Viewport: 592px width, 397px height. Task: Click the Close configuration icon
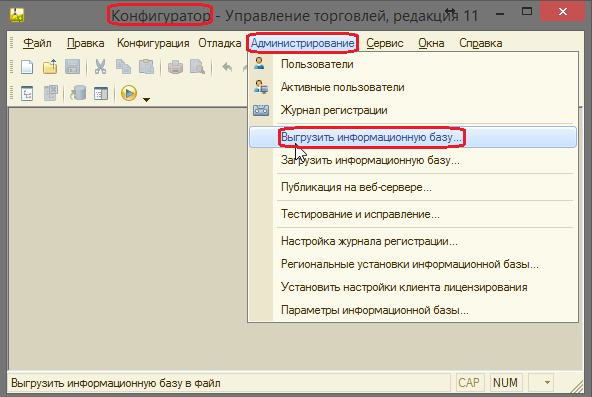click(x=50, y=93)
